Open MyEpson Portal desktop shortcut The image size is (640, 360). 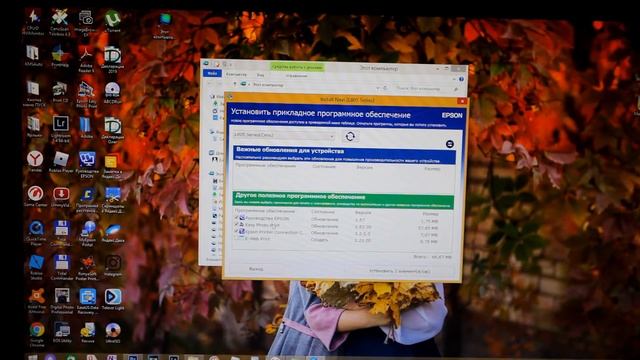pyautogui.click(x=87, y=233)
